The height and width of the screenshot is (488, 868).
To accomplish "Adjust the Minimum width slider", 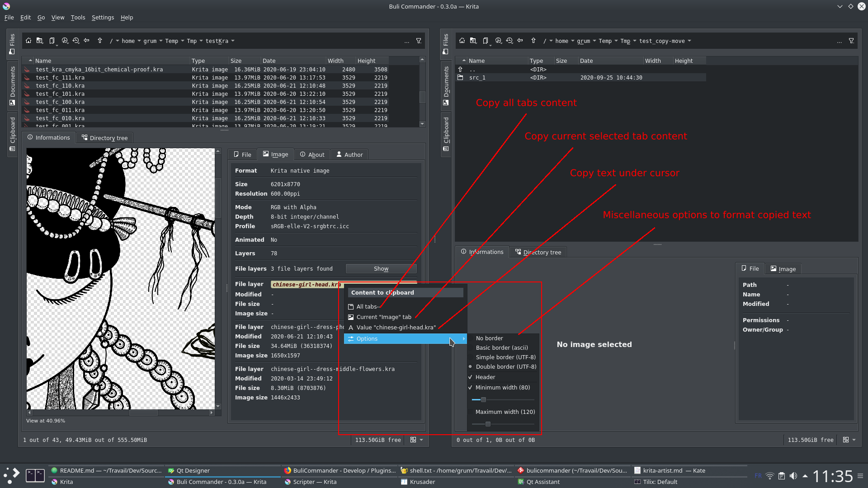I will coord(483,399).
